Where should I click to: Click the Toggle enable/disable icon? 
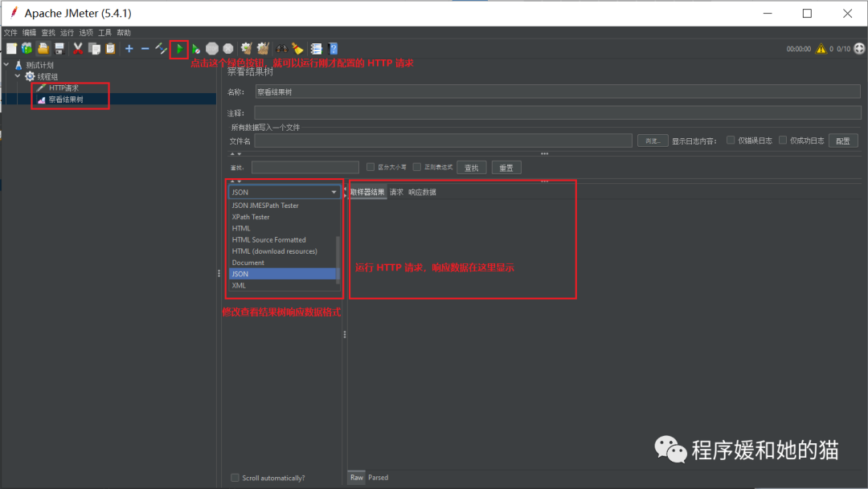tap(161, 49)
